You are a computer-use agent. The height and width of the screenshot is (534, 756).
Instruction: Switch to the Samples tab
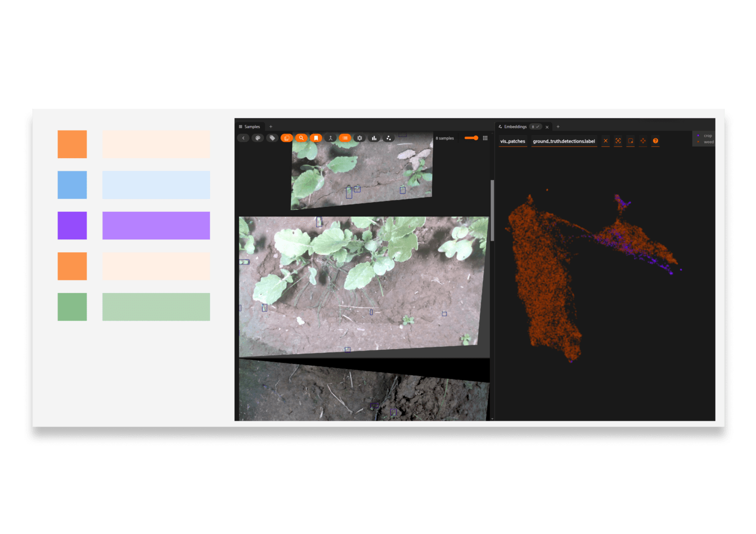tap(250, 127)
